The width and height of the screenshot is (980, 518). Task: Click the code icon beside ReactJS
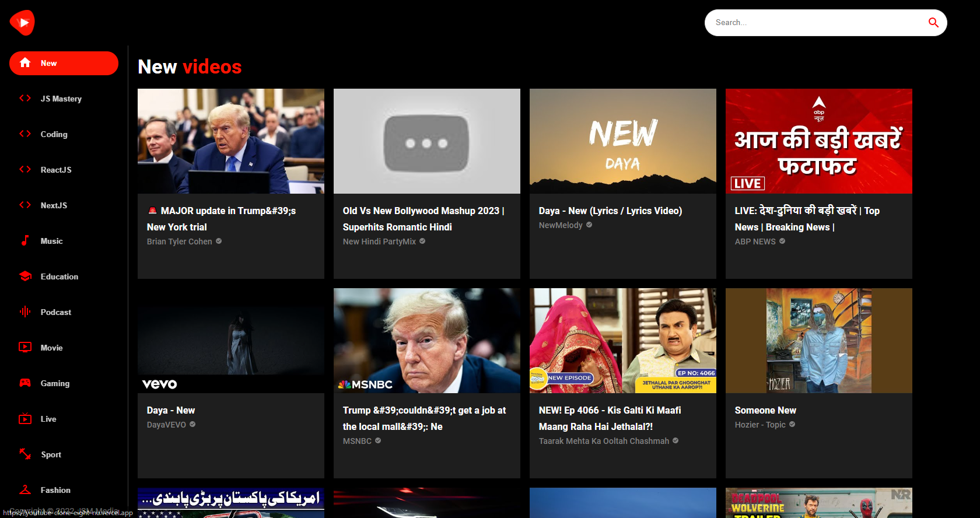25,170
